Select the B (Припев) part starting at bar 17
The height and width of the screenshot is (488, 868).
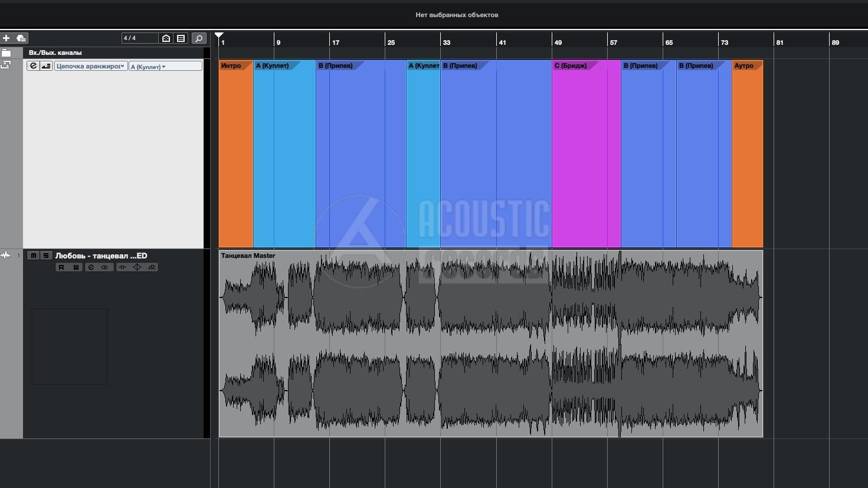click(361, 153)
